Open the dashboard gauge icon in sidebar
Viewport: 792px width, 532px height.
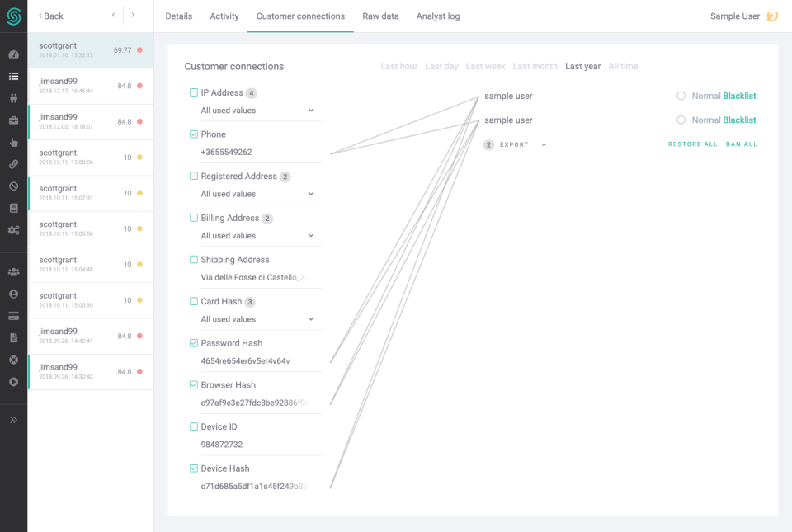tap(13, 54)
